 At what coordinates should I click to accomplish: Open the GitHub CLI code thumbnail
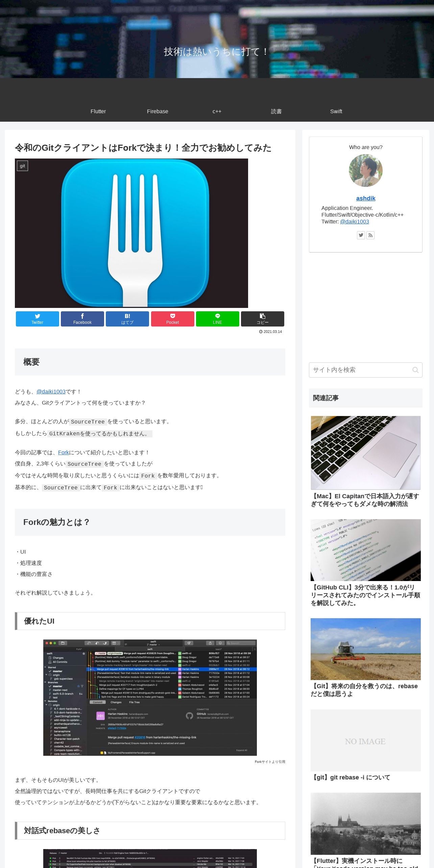(x=366, y=550)
